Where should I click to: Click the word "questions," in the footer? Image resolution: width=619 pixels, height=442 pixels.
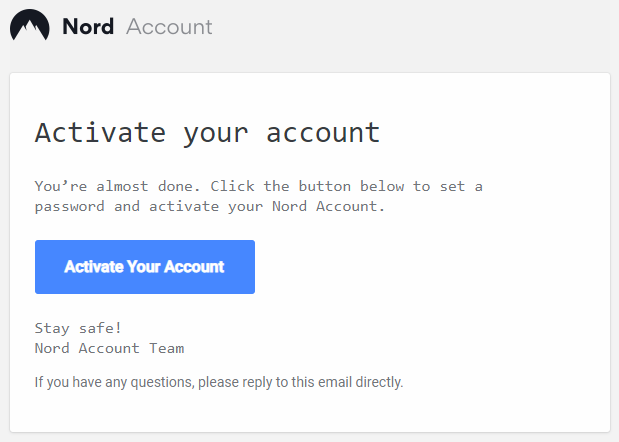[x=163, y=382]
